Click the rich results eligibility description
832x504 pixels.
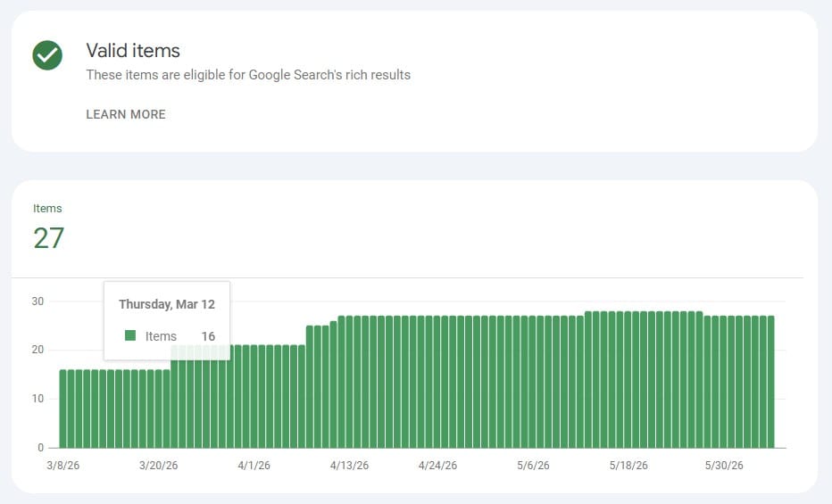tap(248, 75)
